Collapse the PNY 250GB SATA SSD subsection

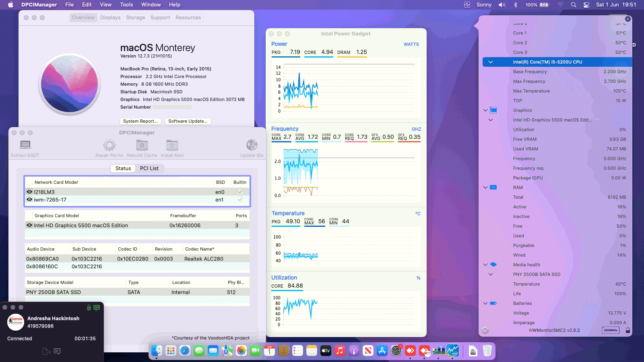point(491,274)
